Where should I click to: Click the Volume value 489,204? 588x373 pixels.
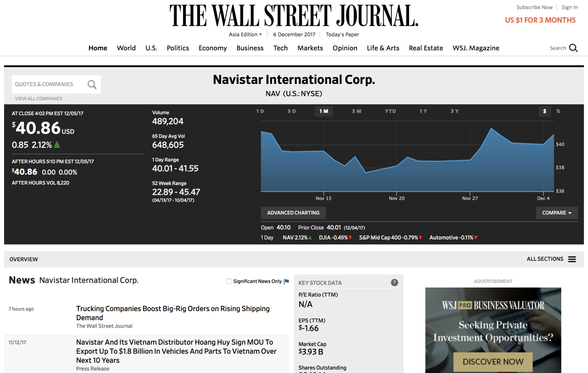click(168, 121)
